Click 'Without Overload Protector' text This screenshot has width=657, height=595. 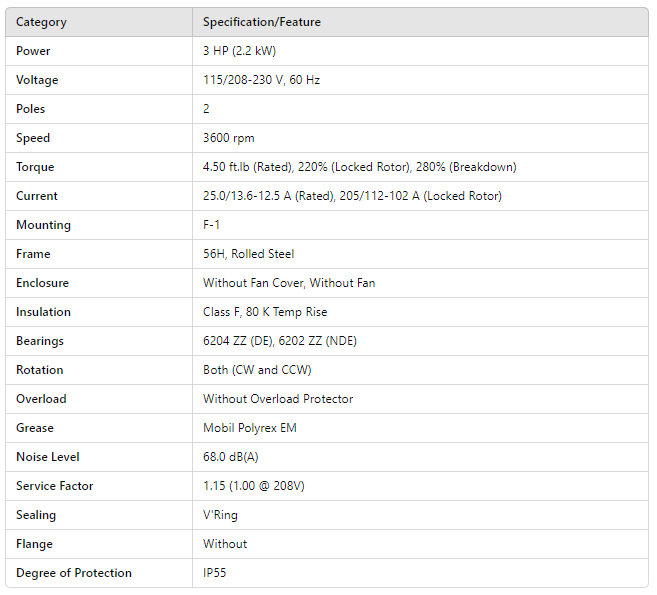(x=278, y=399)
